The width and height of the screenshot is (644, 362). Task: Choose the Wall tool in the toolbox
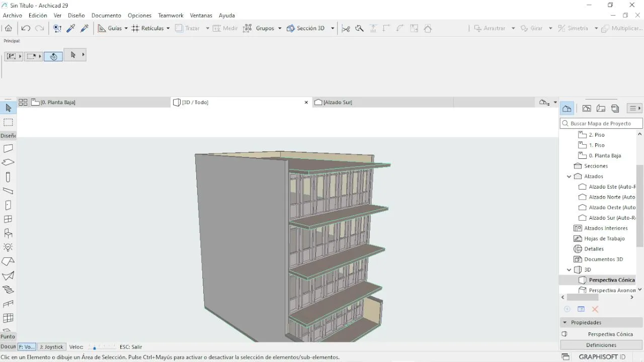8,149
